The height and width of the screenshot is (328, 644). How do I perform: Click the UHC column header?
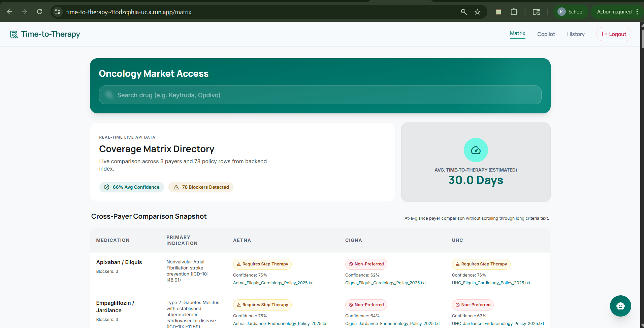pos(457,240)
